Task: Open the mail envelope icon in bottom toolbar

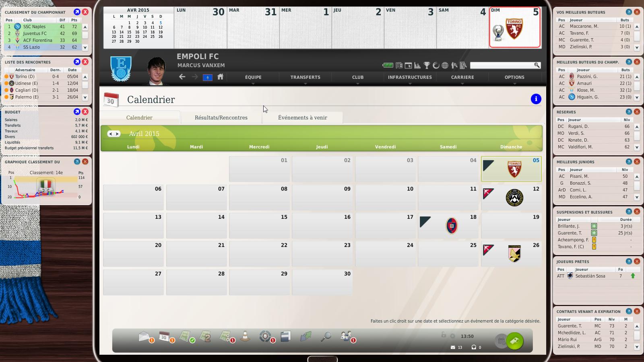Action: (x=144, y=336)
